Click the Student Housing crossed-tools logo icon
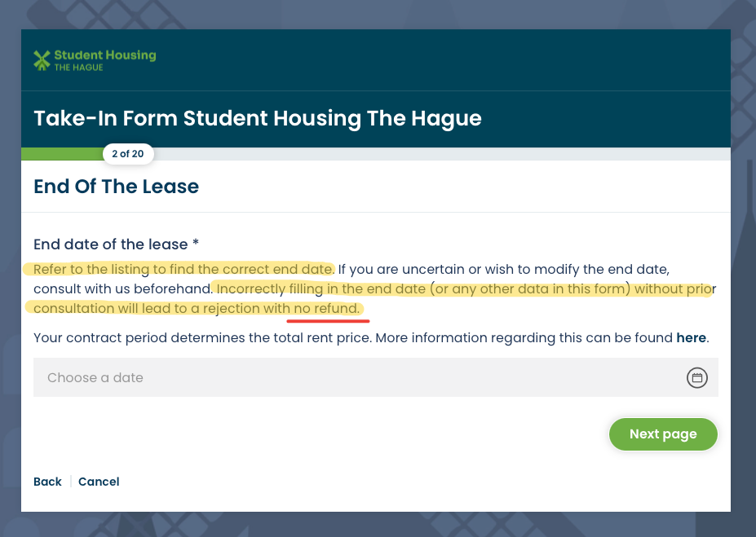 [42, 60]
